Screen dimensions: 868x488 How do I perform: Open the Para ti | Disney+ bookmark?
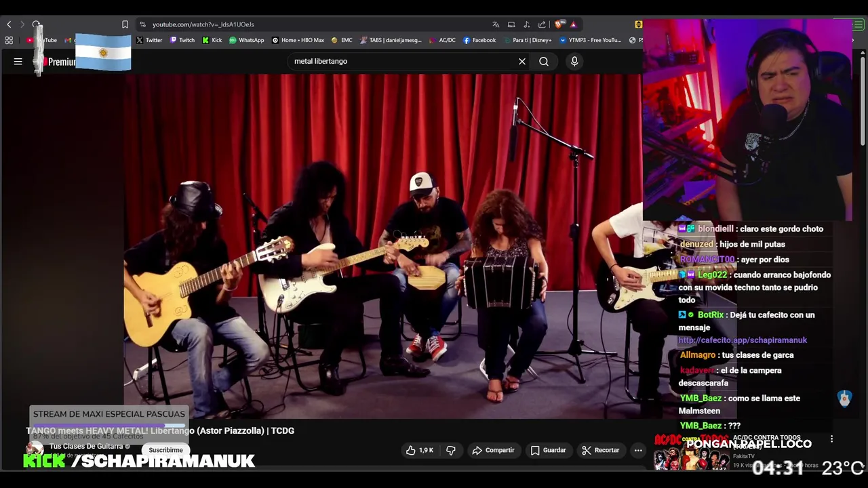527,40
